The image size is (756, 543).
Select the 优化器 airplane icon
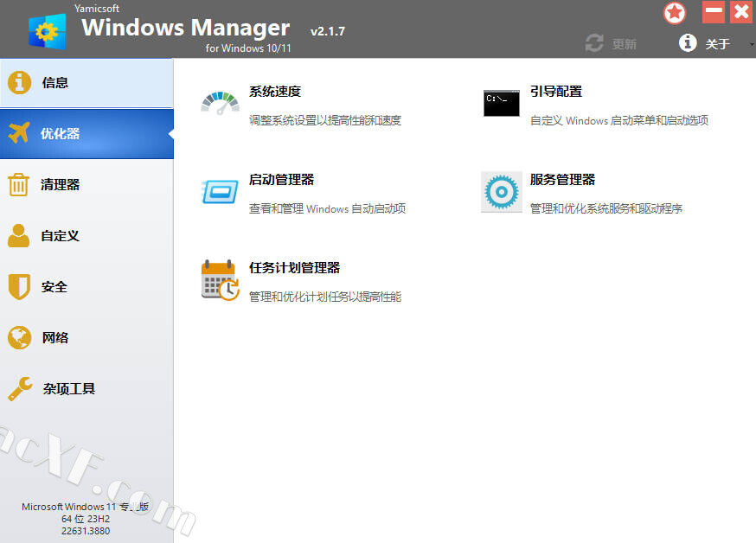19,133
